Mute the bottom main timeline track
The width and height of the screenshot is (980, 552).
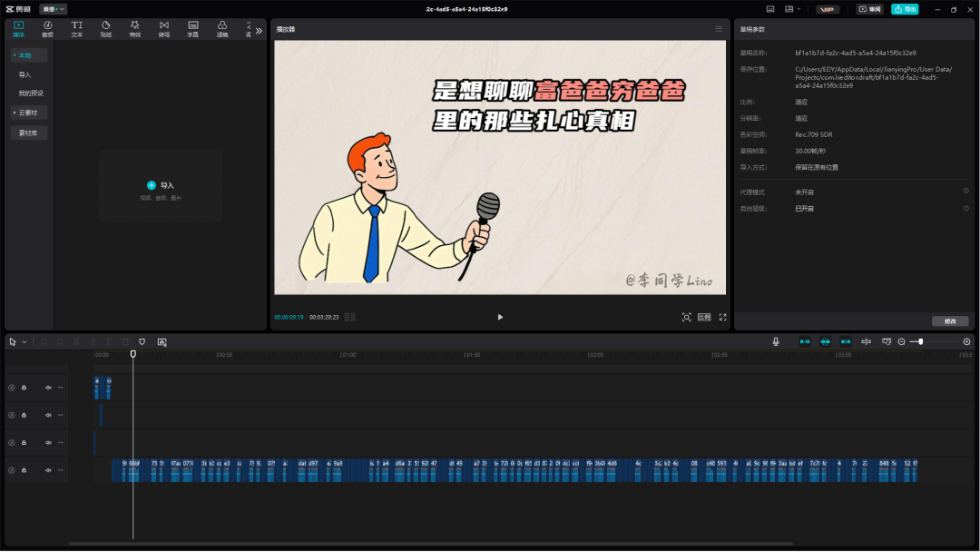pyautogui.click(x=48, y=470)
